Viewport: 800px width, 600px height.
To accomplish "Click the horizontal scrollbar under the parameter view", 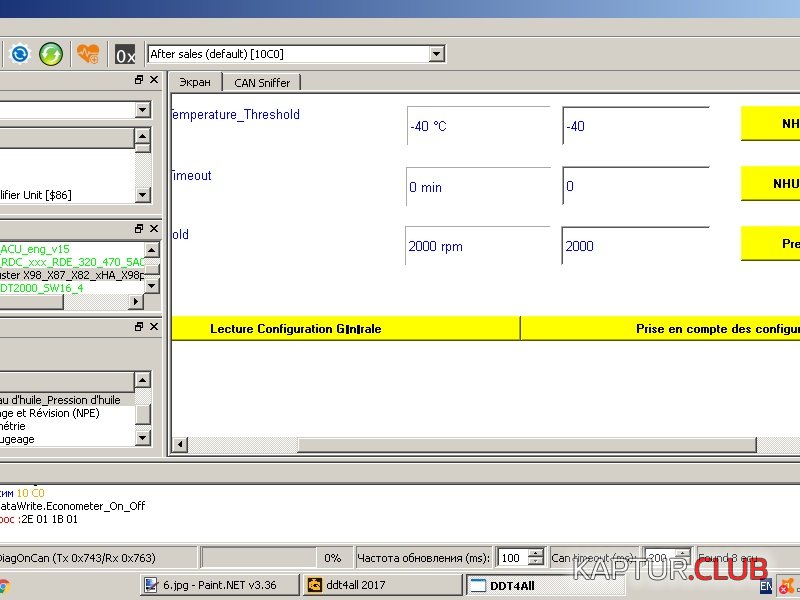I will (480, 445).
